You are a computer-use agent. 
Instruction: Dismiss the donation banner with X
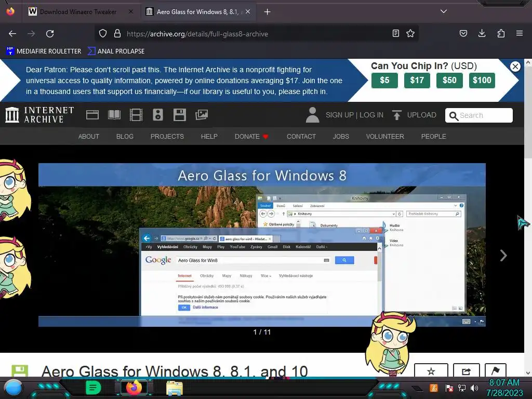tap(515, 66)
